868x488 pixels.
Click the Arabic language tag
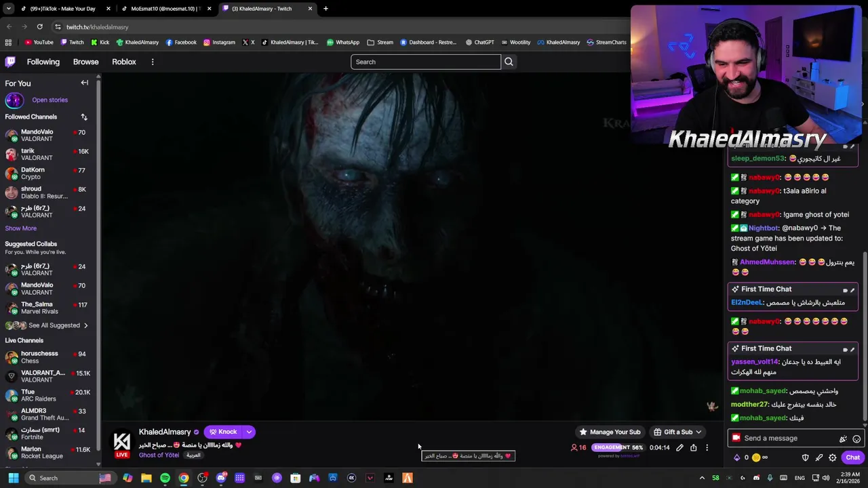pos(193,455)
